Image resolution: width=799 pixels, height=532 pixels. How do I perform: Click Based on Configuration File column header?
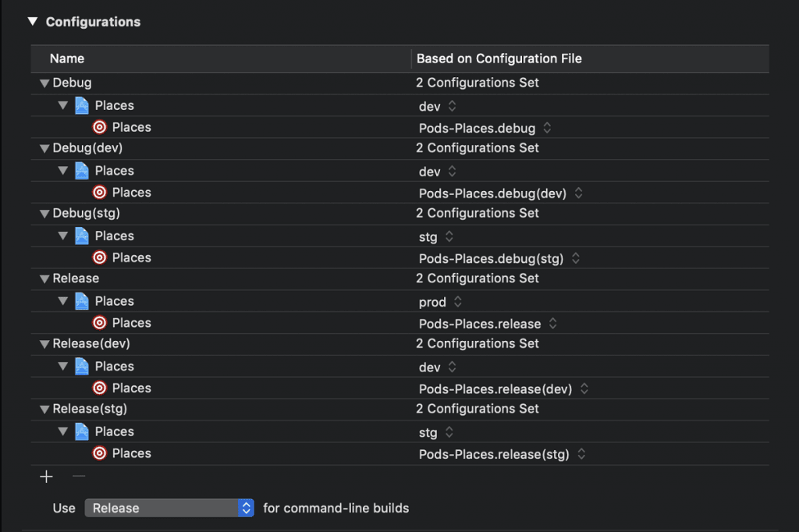499,59
